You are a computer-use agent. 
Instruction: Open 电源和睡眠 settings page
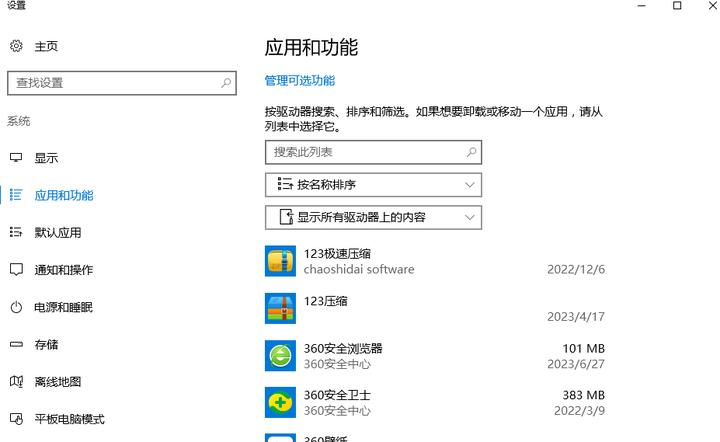coord(63,307)
